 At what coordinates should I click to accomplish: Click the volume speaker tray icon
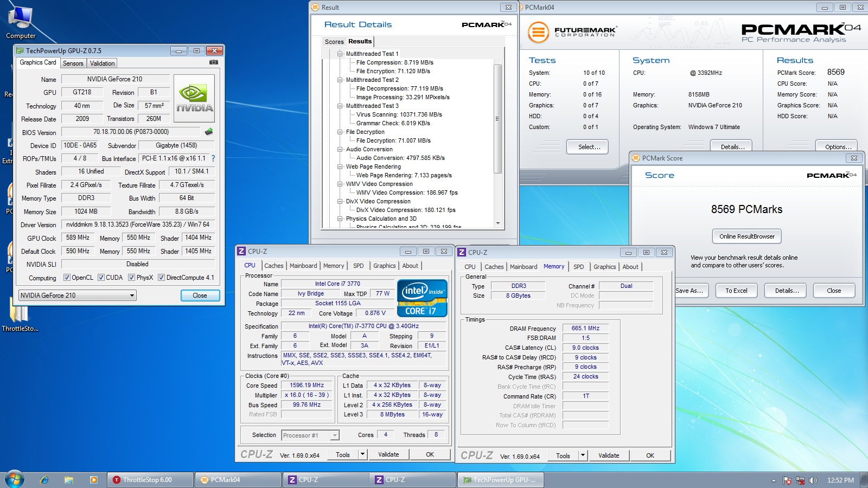pos(813,480)
